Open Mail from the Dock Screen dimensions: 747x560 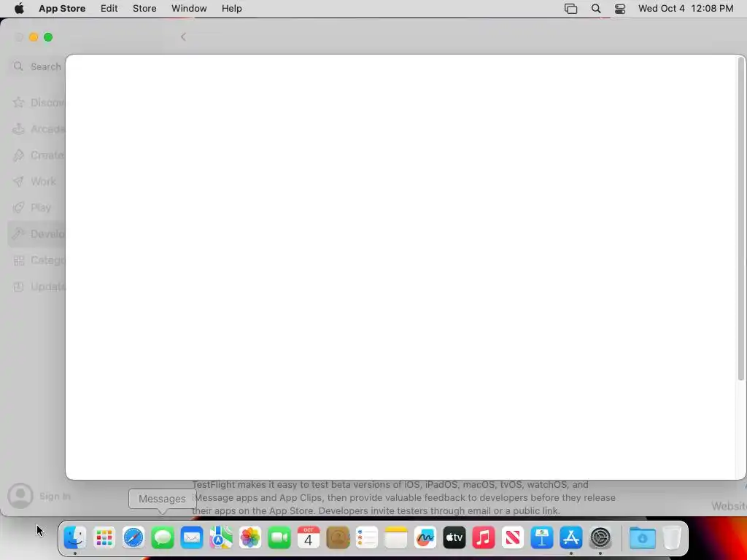point(192,538)
